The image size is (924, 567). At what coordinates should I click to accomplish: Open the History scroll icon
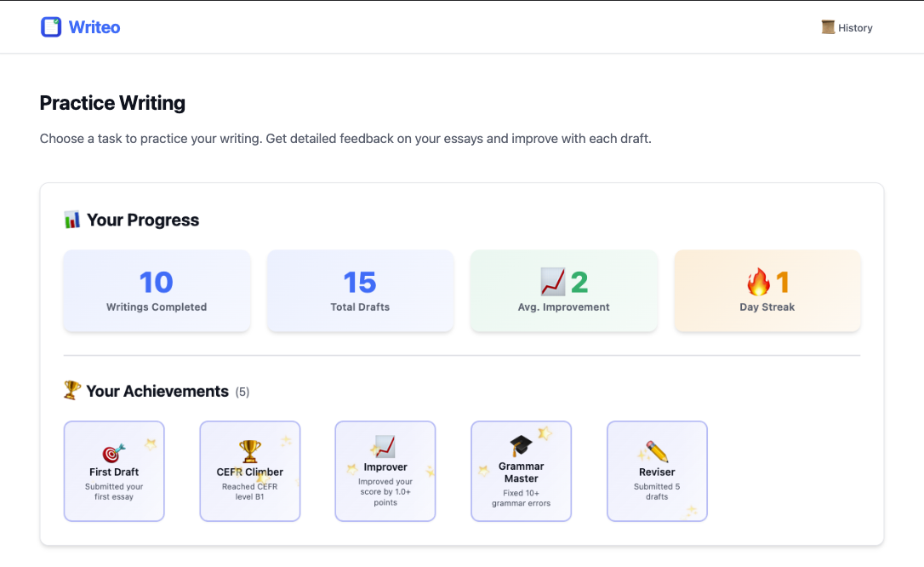pos(827,26)
